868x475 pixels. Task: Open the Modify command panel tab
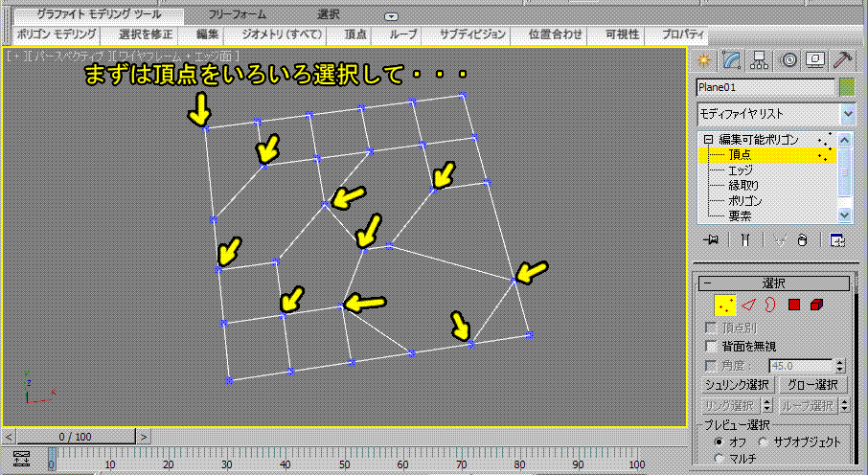pos(731,59)
